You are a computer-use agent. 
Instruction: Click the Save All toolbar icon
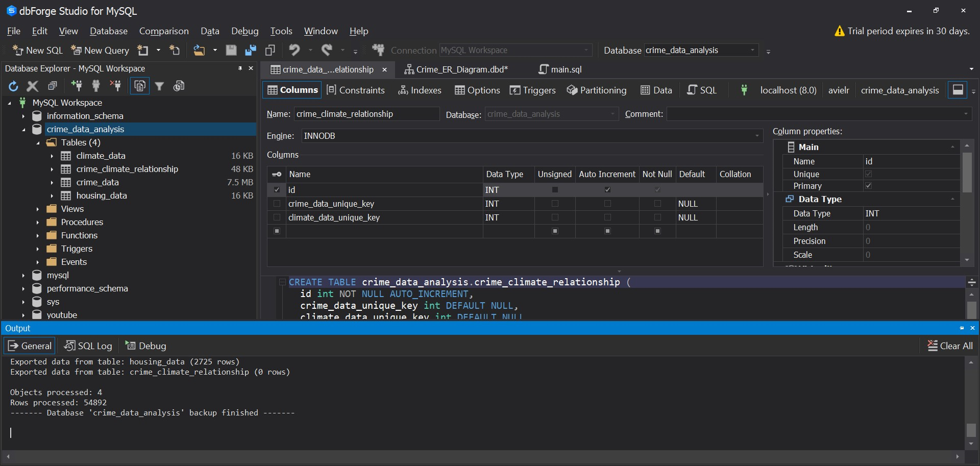click(251, 50)
